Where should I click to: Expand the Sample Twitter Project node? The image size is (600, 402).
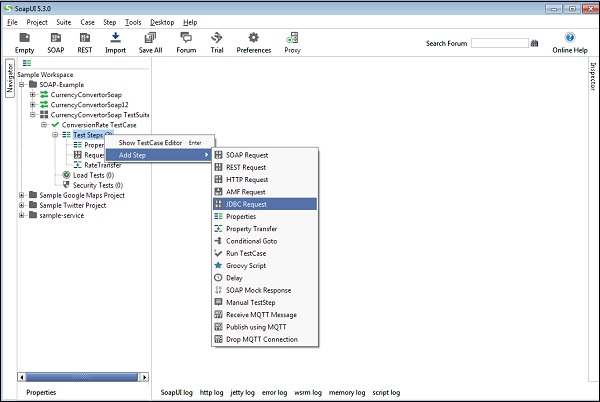coord(21,205)
